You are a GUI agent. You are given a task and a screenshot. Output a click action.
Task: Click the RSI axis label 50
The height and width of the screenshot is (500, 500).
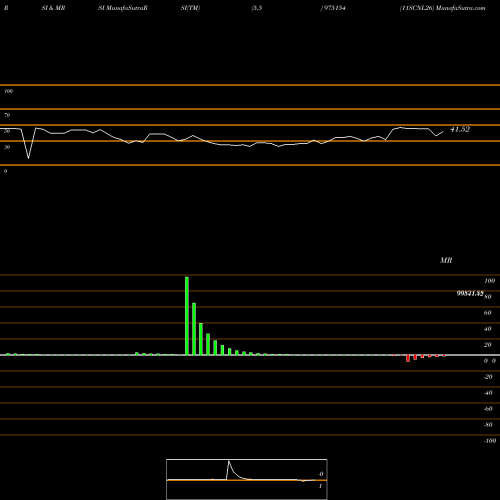7,131
